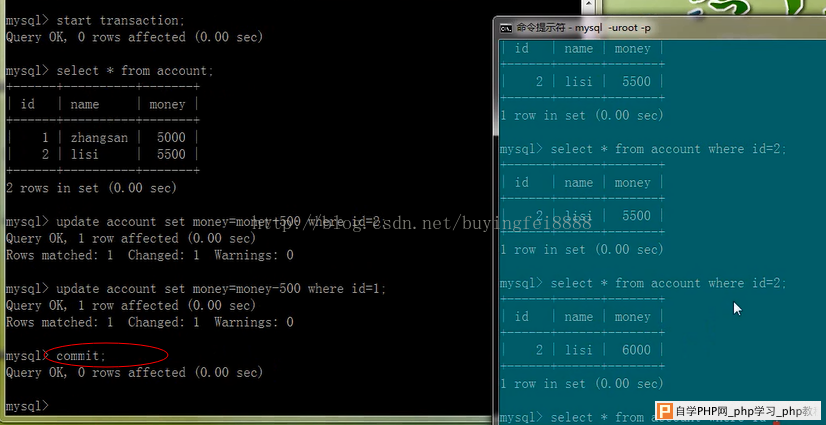Click the lisi row in the black terminal
Image resolution: width=826 pixels, height=425 pixels.
pos(103,154)
